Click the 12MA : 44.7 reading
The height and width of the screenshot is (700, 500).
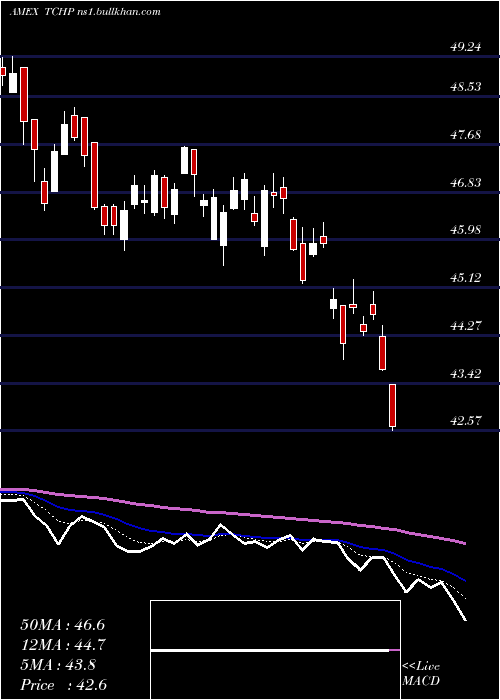point(62,645)
